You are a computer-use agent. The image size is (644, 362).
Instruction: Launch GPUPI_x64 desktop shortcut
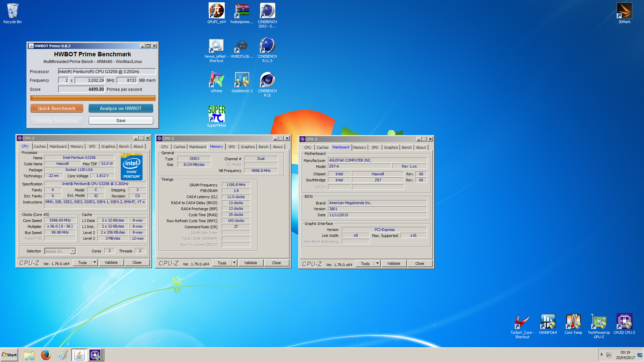tap(216, 13)
